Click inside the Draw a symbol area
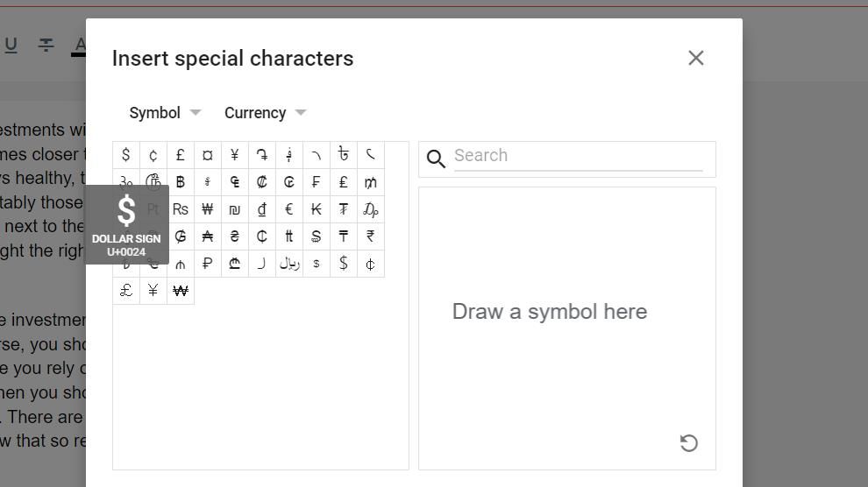 [x=566, y=350]
